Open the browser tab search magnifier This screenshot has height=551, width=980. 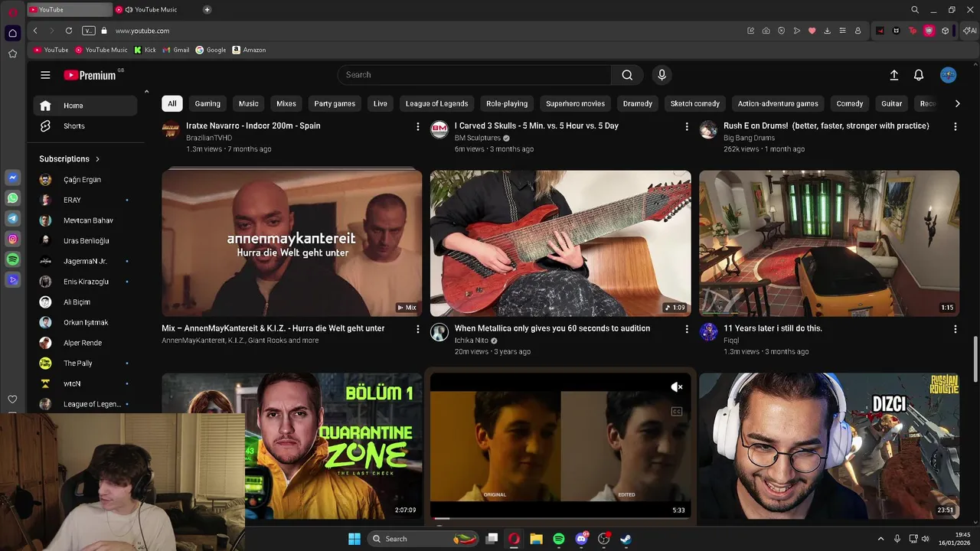[x=915, y=10]
